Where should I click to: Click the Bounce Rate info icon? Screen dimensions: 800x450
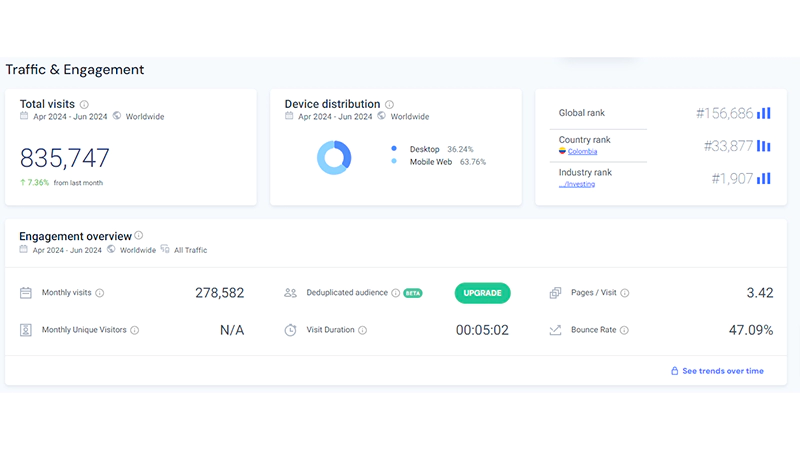coord(622,330)
